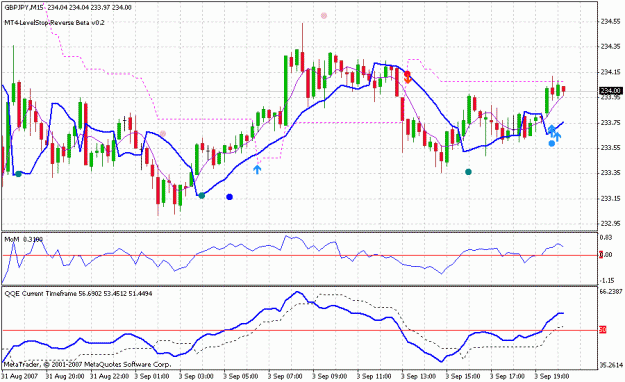Screen dimensions: 625x382
Task: Click the 31 Aug 2007 time label
Action: click(x=19, y=376)
